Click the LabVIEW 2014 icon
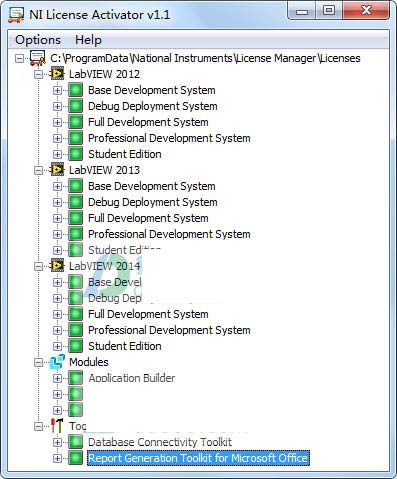 click(x=57, y=266)
